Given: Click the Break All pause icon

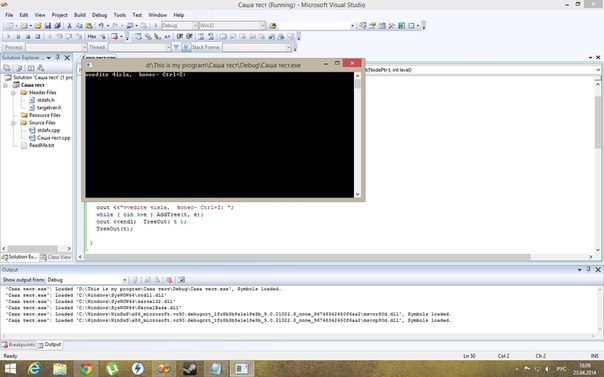Looking at the screenshot, I should pos(18,37).
